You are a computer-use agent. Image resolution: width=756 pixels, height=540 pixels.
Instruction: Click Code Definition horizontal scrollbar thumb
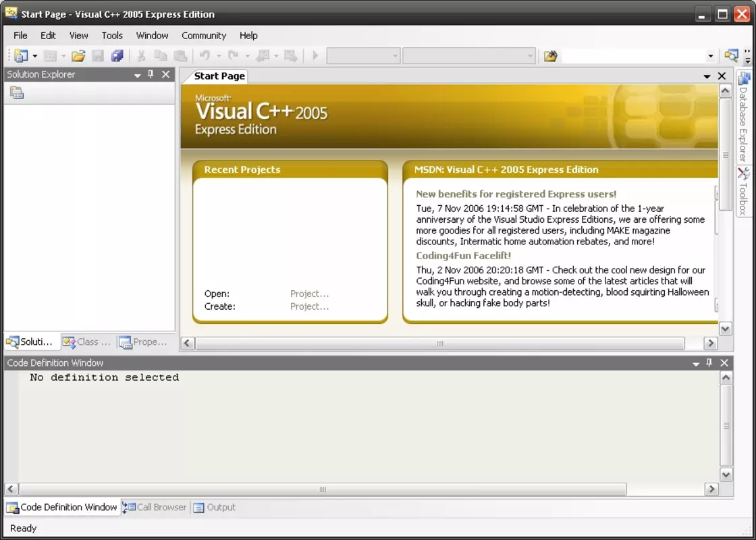tap(323, 489)
